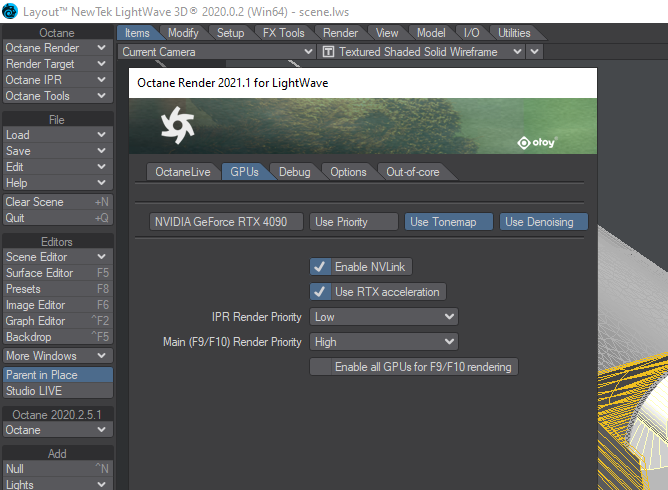
Task: Switch to the Items tab
Action: tap(137, 33)
